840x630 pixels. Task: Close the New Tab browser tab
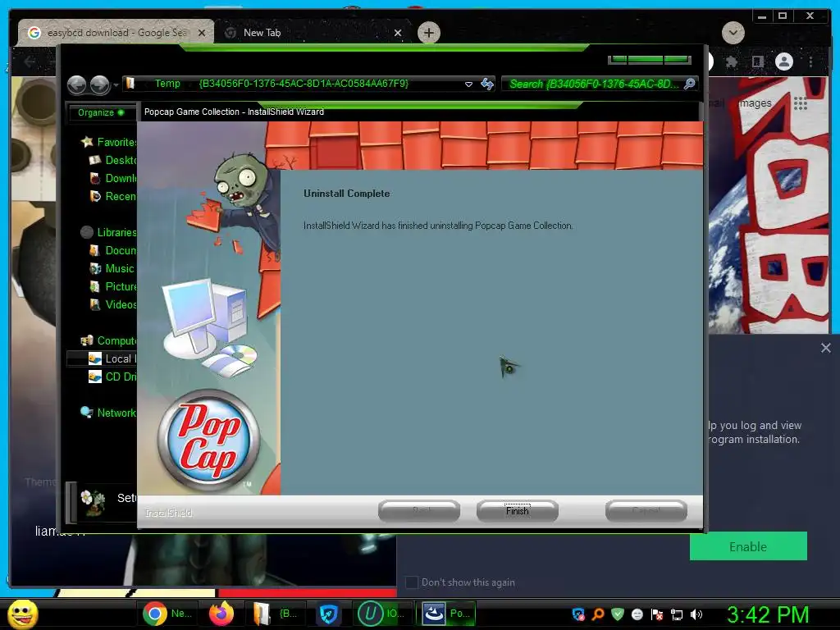398,33
